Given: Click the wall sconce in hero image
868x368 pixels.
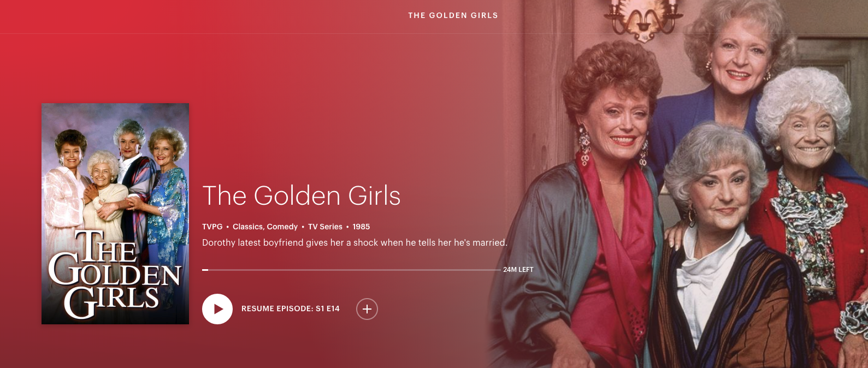Looking at the screenshot, I should pyautogui.click(x=640, y=20).
